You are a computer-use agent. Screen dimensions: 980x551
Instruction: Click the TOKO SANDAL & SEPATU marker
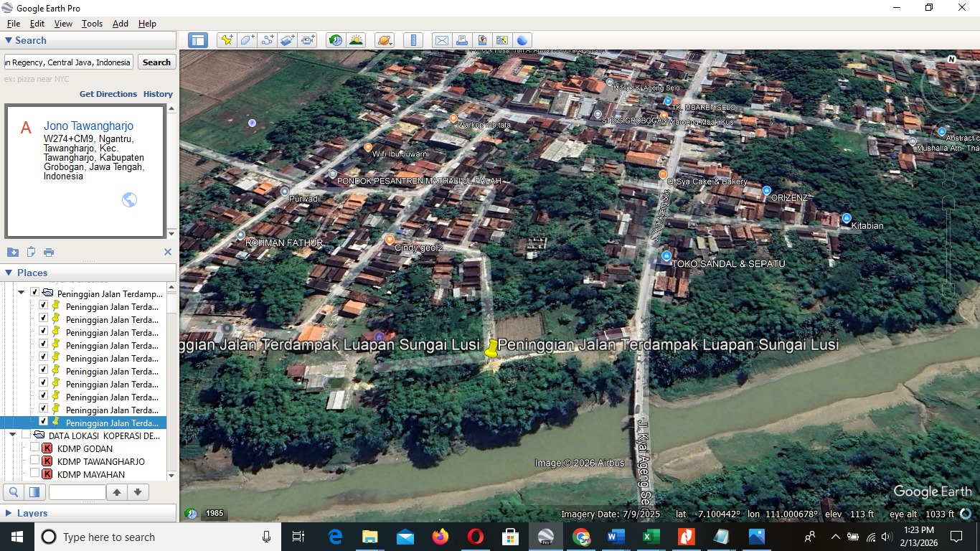(666, 256)
